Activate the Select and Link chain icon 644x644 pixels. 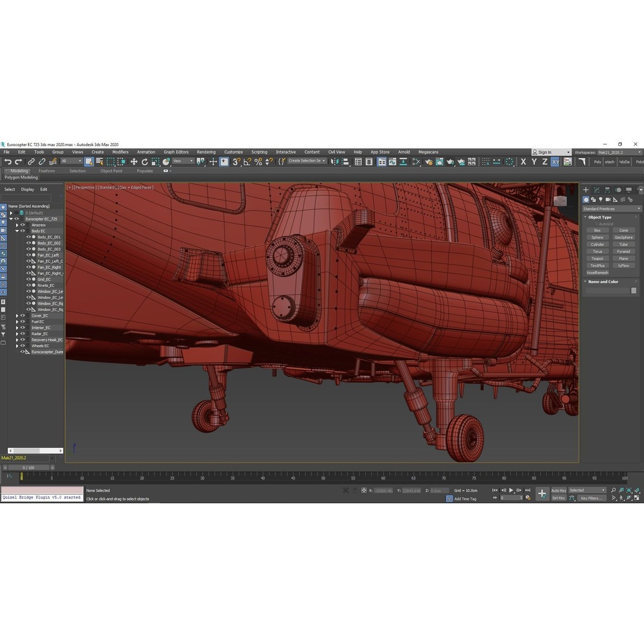pos(31,162)
